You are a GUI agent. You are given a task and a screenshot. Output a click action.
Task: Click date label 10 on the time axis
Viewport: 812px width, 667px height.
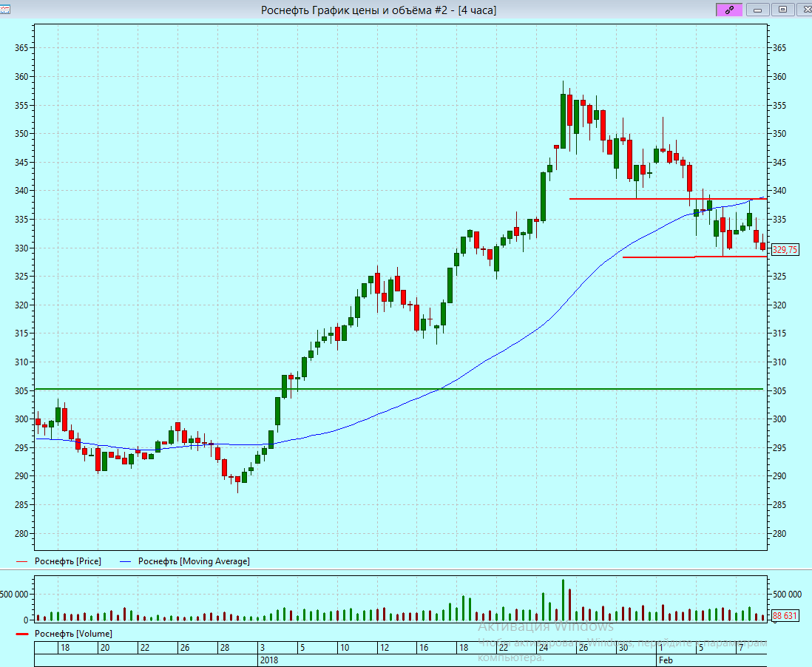tap(345, 647)
